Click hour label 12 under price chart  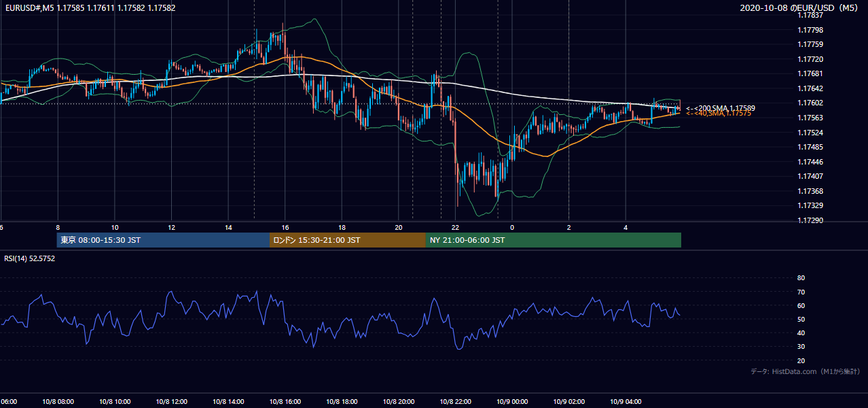click(x=171, y=227)
